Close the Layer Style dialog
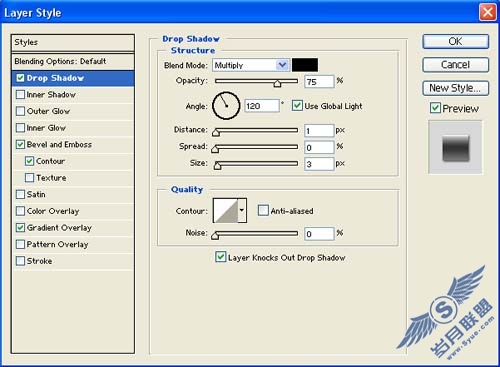 click(x=487, y=13)
